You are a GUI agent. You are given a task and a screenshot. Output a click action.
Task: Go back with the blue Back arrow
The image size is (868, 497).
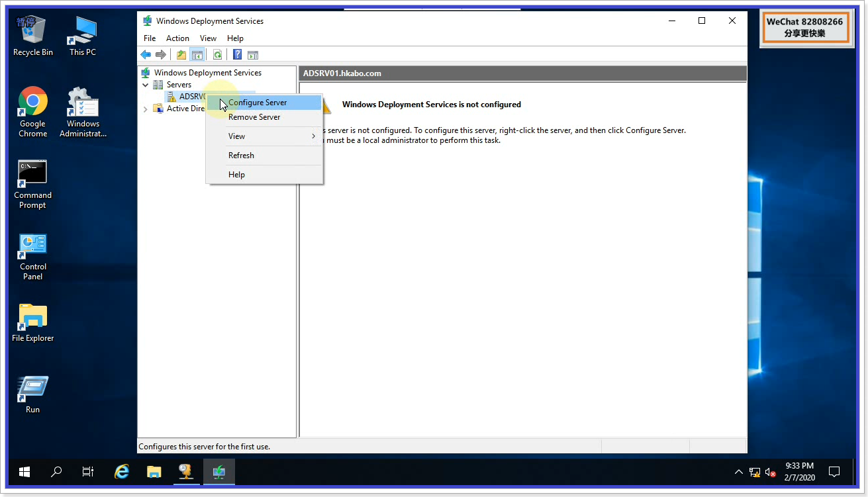click(146, 55)
